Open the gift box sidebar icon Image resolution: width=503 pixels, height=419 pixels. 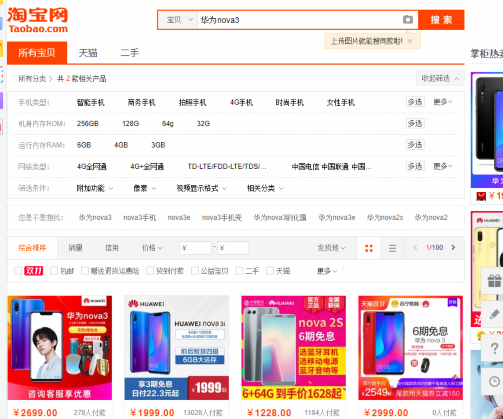[x=494, y=280]
